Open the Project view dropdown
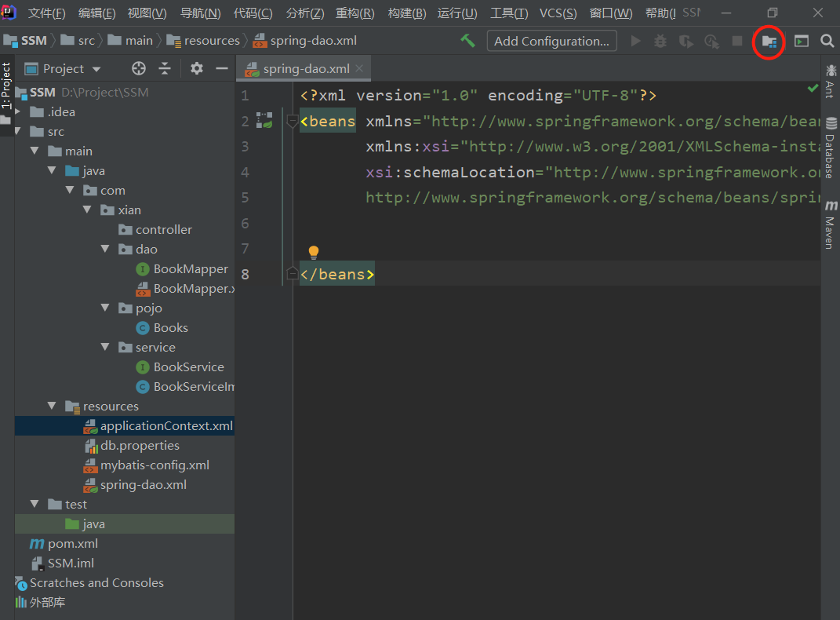The image size is (840, 620). (72, 69)
